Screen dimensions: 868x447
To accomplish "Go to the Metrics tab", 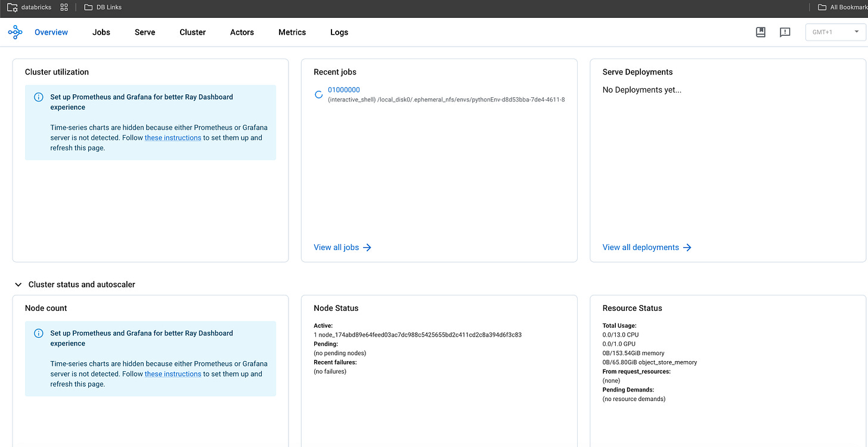I will coord(292,32).
